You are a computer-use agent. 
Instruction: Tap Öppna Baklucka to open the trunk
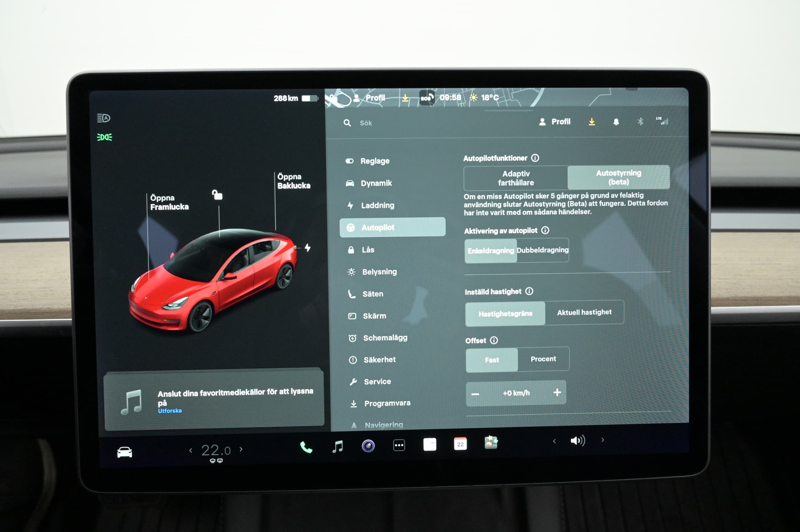[x=293, y=181]
